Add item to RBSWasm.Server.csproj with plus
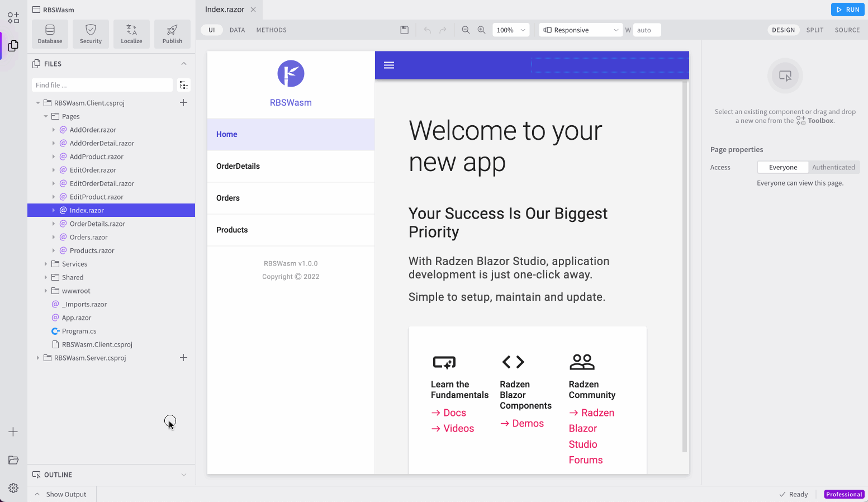This screenshot has width=868, height=502. [183, 358]
